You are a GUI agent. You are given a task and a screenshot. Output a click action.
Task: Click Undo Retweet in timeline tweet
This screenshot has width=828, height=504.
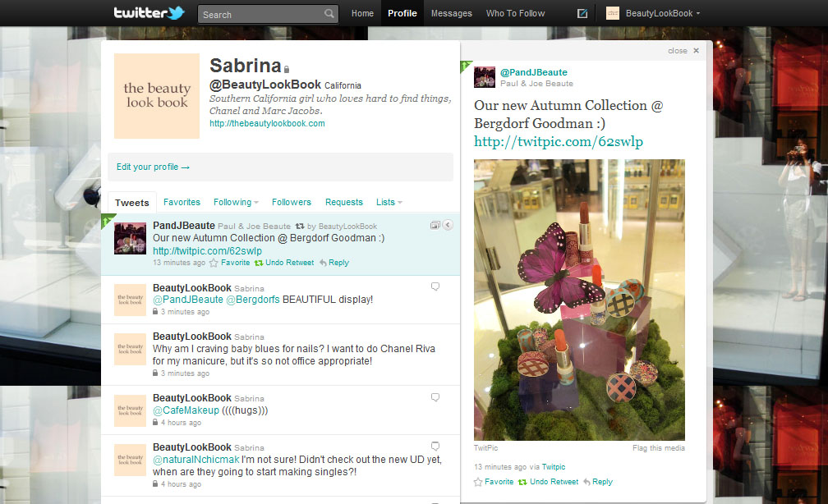[x=289, y=263]
